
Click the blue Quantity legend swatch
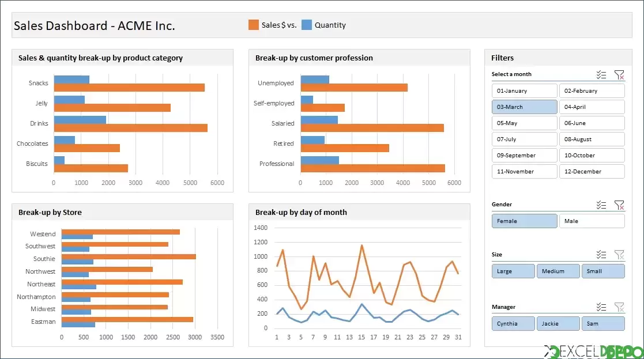(x=306, y=25)
